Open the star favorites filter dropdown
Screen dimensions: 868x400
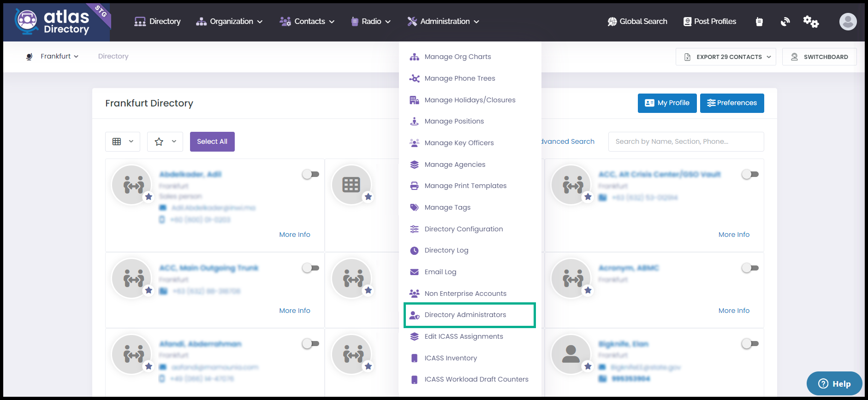pyautogui.click(x=165, y=141)
